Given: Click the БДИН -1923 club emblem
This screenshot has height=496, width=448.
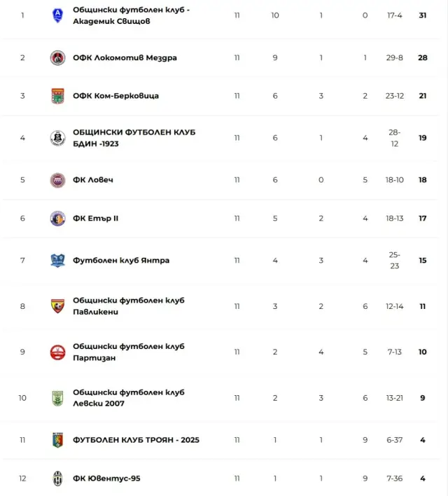Looking at the screenshot, I should pyautogui.click(x=57, y=138).
